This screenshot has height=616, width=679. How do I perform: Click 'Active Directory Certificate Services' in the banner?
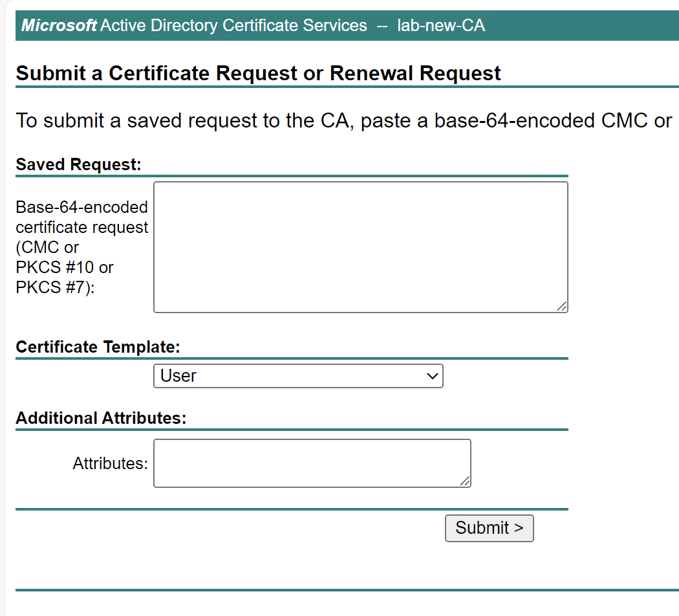pos(234,26)
